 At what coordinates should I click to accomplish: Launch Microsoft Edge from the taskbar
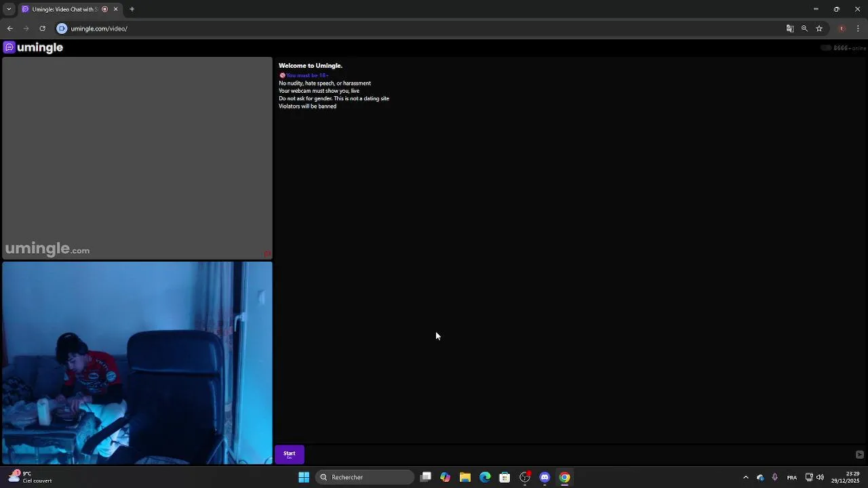pyautogui.click(x=485, y=477)
